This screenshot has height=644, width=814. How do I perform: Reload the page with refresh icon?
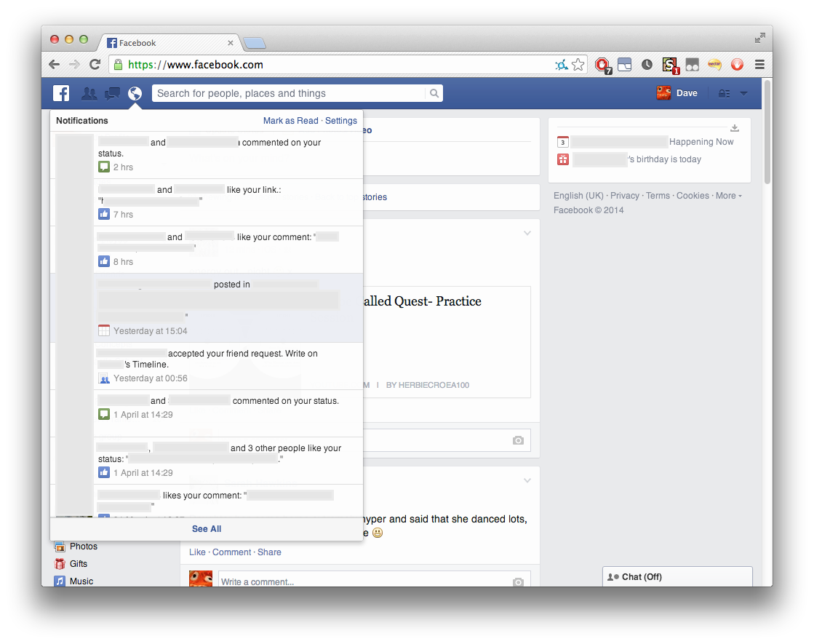[95, 64]
